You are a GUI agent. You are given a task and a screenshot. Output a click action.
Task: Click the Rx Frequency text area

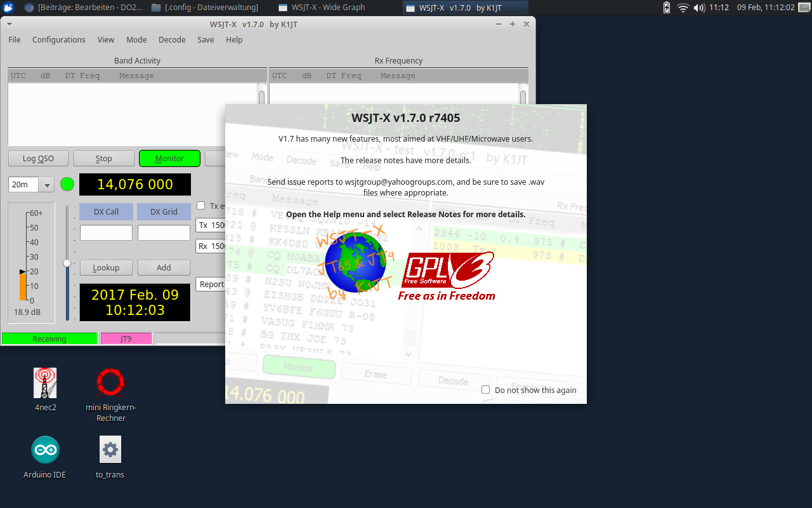(x=393, y=93)
